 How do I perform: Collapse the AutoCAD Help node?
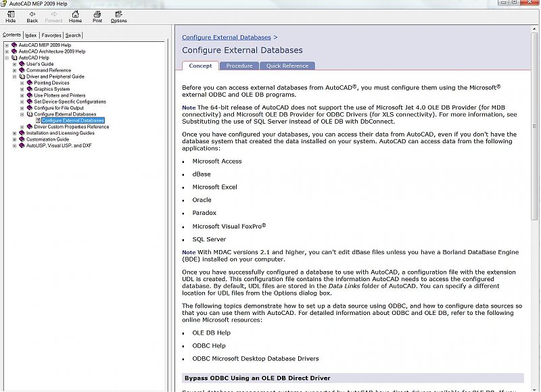[x=7, y=57]
